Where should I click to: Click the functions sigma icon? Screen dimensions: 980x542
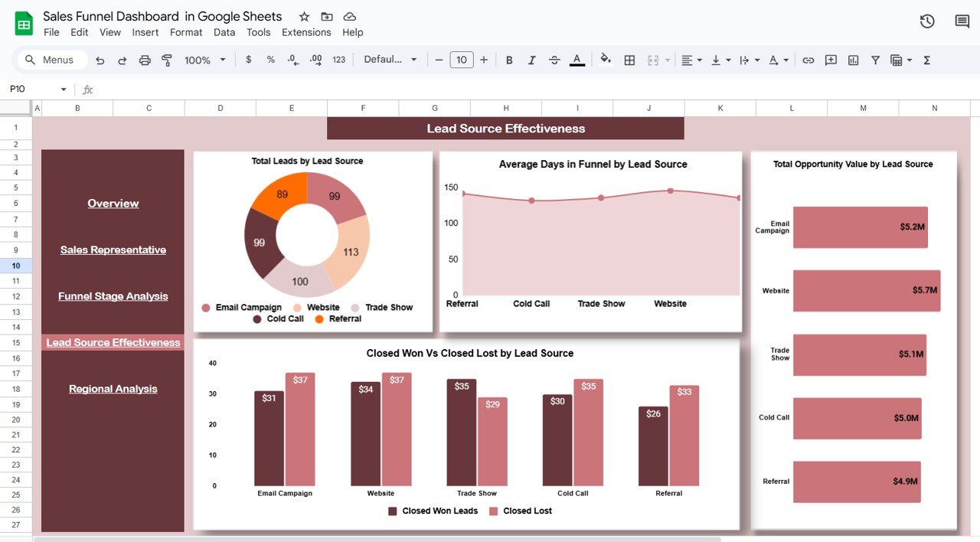tap(926, 60)
